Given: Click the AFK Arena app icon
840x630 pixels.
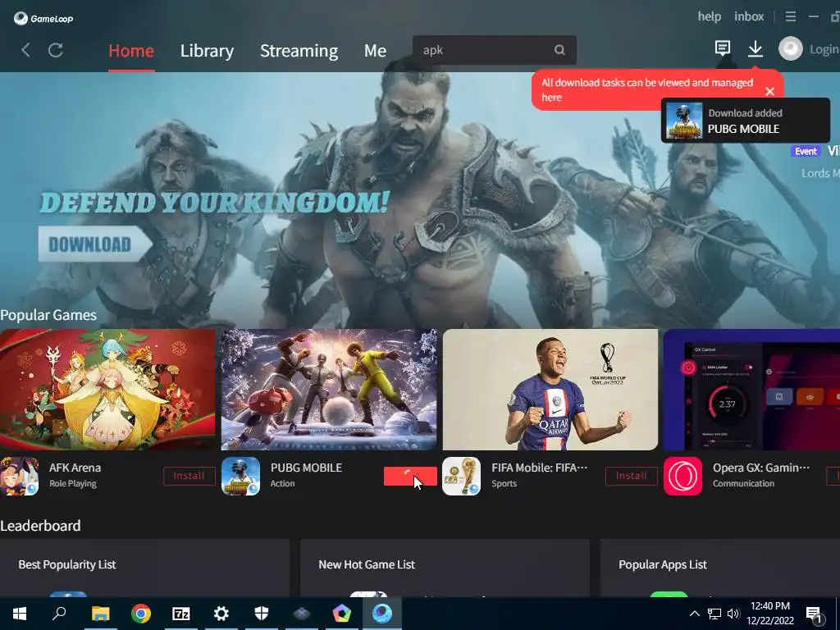Looking at the screenshot, I should coord(20,476).
